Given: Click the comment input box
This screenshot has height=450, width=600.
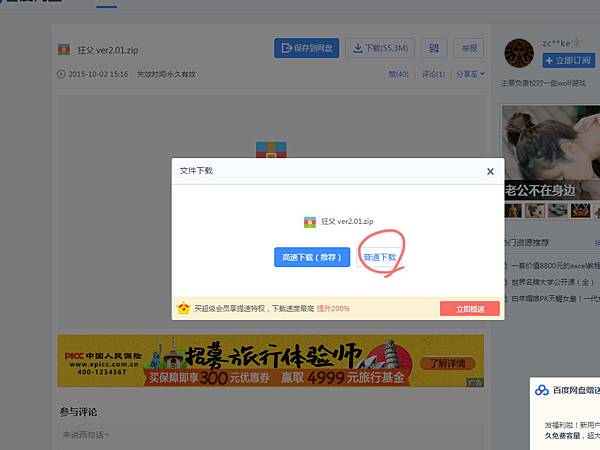Looking at the screenshot, I should (271, 436).
